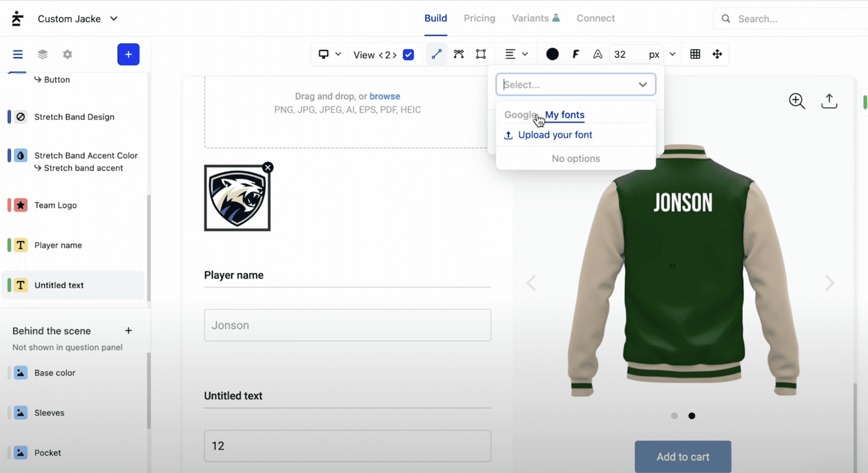
Task: Click the move arrows icon
Action: click(x=717, y=54)
